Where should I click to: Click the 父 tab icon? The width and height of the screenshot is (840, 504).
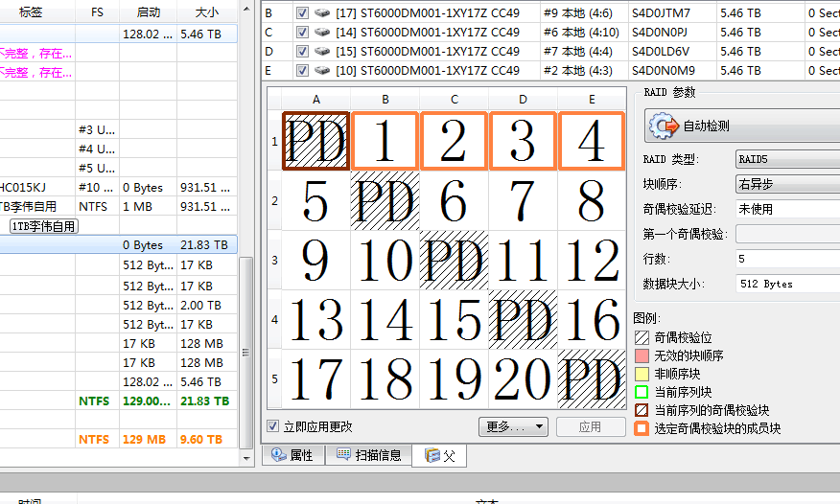[432, 455]
